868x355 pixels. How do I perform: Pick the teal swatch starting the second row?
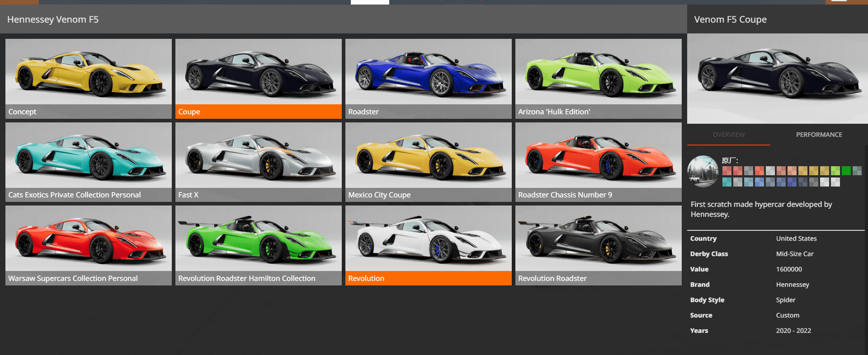point(726,182)
